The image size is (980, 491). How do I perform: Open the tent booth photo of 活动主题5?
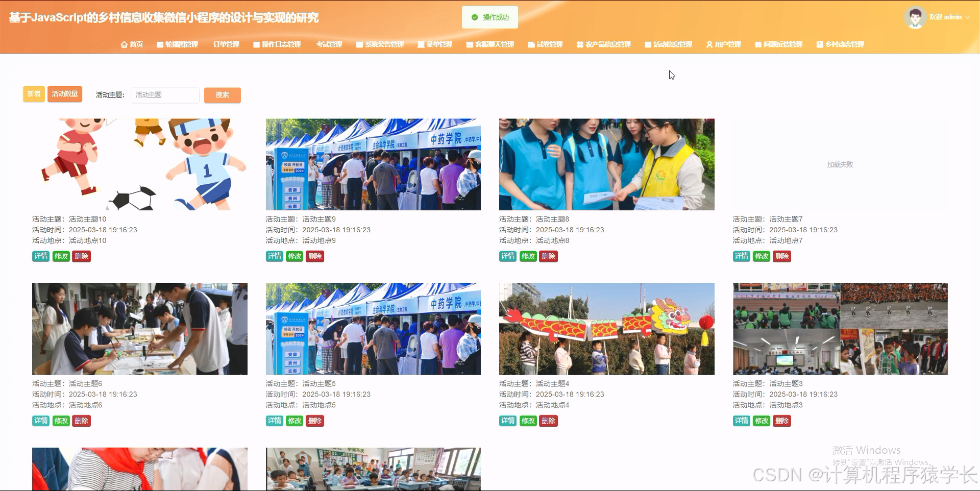point(373,329)
